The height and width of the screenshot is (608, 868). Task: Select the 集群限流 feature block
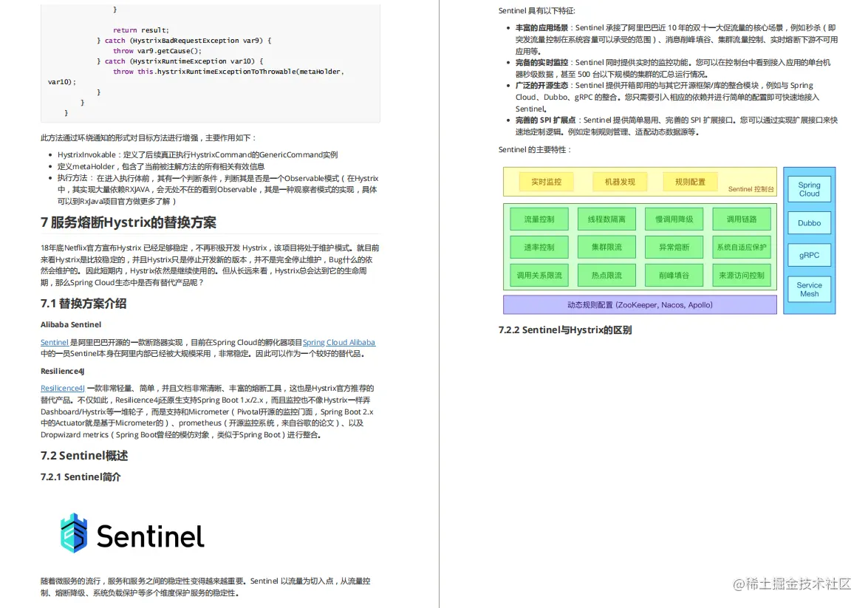click(606, 247)
